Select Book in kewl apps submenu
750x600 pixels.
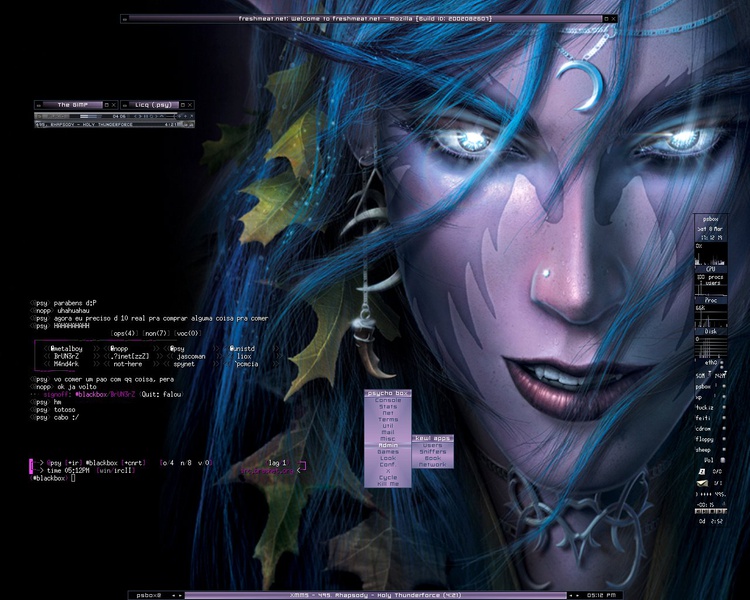click(432, 458)
